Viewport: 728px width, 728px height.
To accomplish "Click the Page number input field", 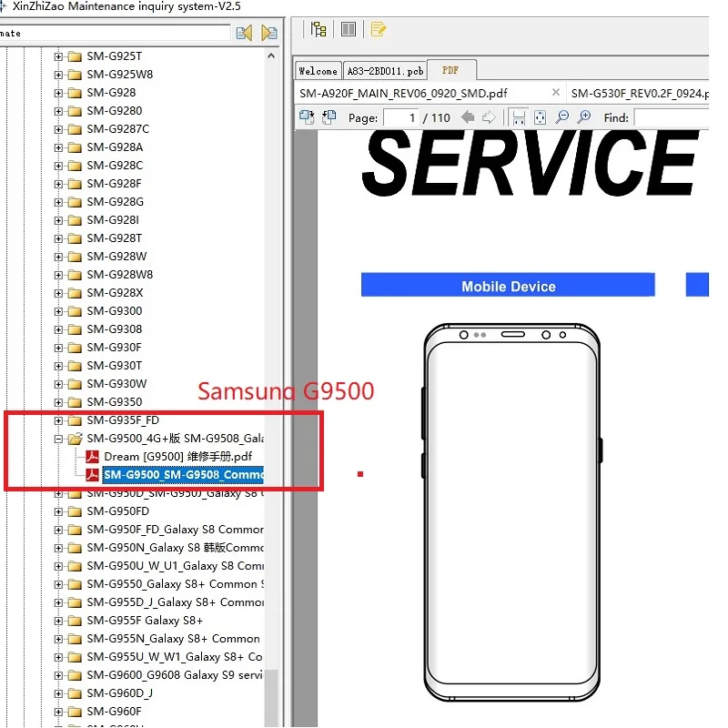I will pos(401,118).
